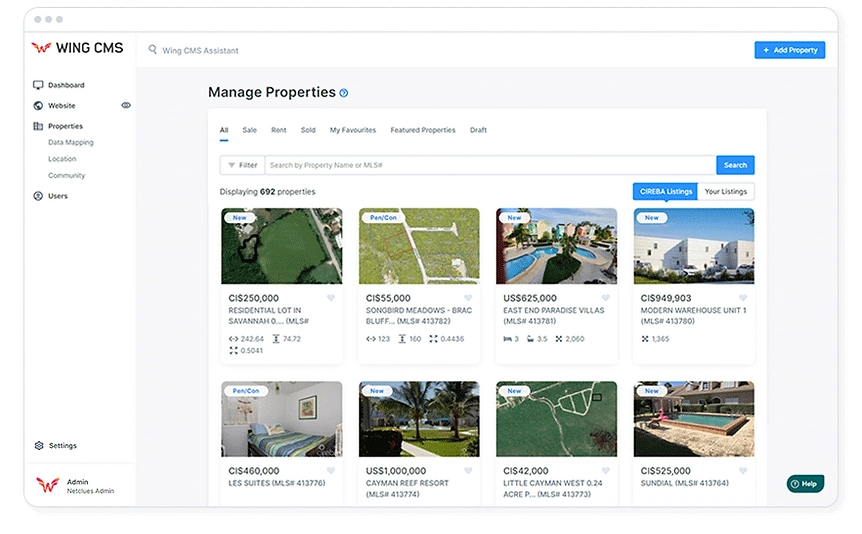The image size is (862, 534).
Task: Favourite the CI$949,903 Modern Warehouse listing
Action: [743, 298]
